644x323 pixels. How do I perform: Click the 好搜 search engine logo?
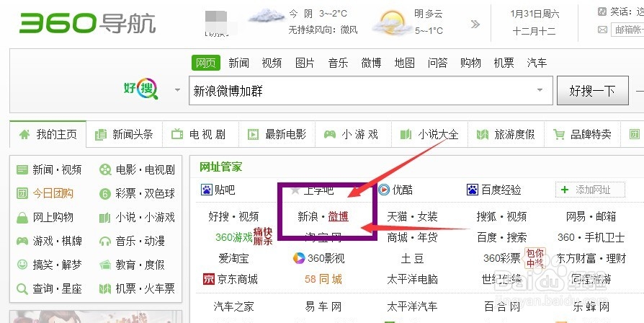coord(141,89)
